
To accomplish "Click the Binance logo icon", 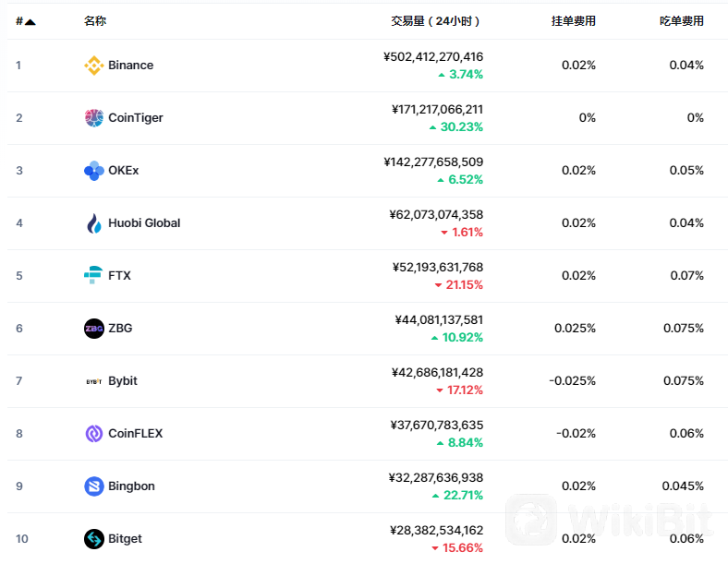I will 93,66.
